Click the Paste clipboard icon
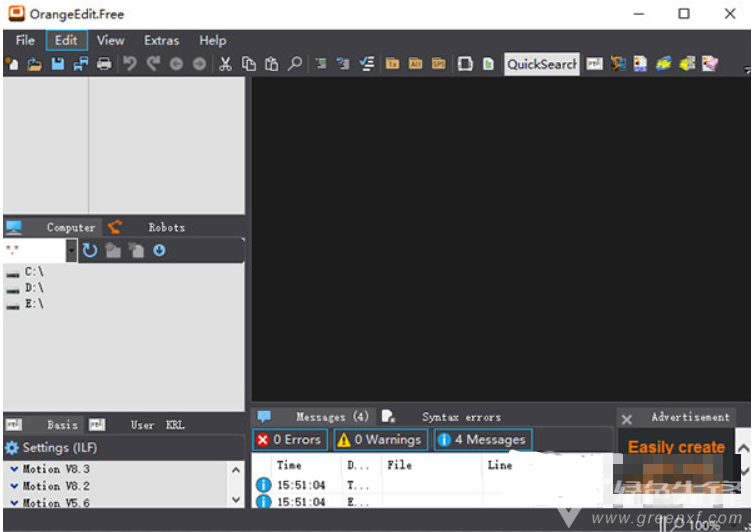 tap(271, 64)
